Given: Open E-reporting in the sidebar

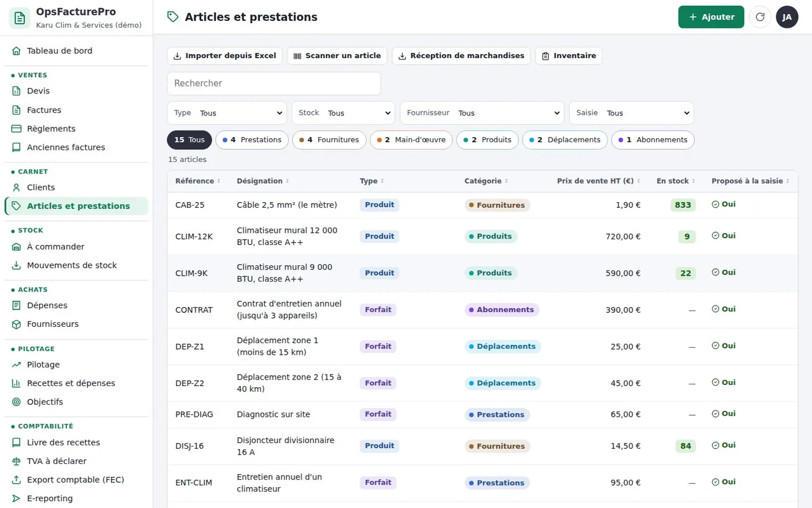Looking at the screenshot, I should pos(76,498).
